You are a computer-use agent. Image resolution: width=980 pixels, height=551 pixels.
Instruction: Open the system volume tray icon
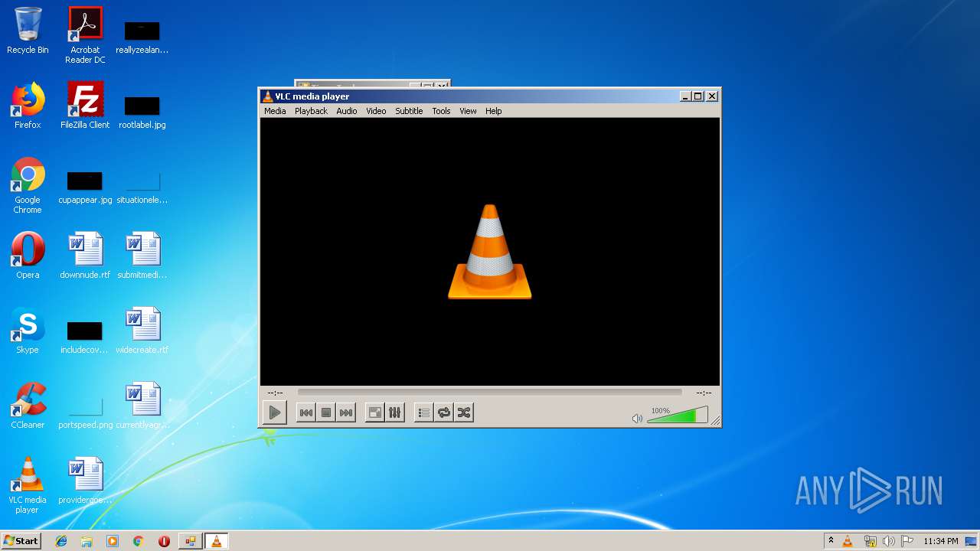[x=888, y=541]
